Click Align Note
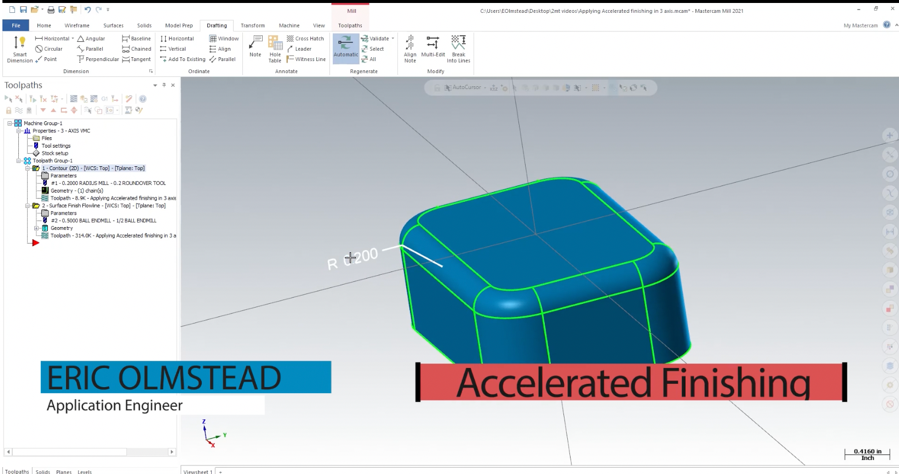Image resolution: width=899 pixels, height=474 pixels. pos(410,49)
